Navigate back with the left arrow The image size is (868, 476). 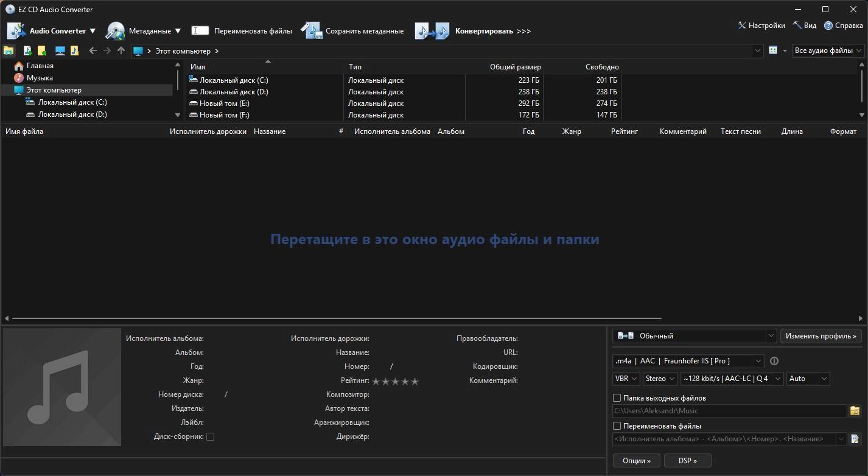pyautogui.click(x=93, y=51)
